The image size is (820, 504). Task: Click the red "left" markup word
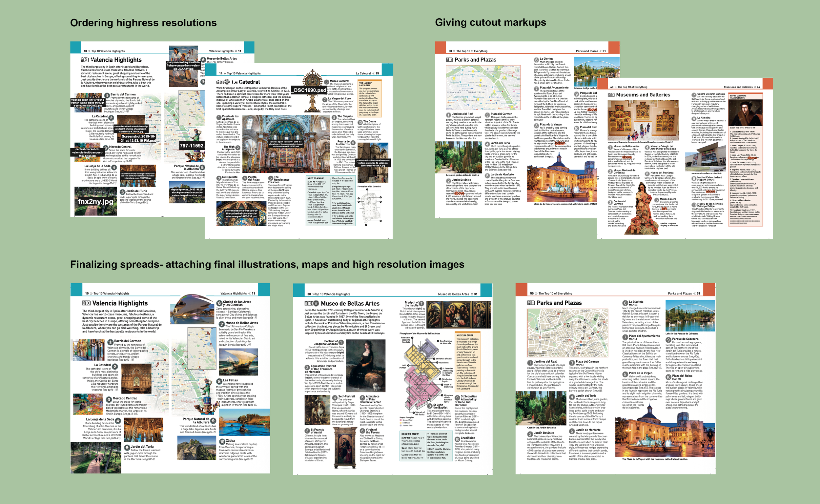pyautogui.click(x=665, y=209)
